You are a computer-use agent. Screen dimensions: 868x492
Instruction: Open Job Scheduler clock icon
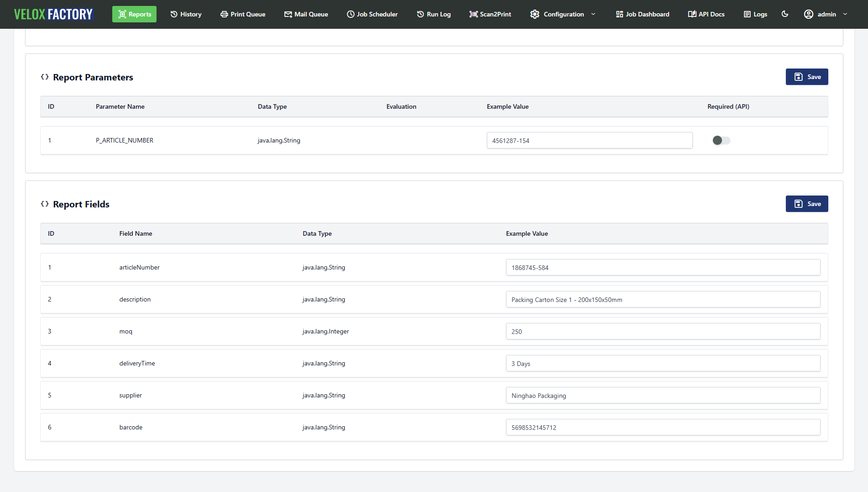(350, 14)
